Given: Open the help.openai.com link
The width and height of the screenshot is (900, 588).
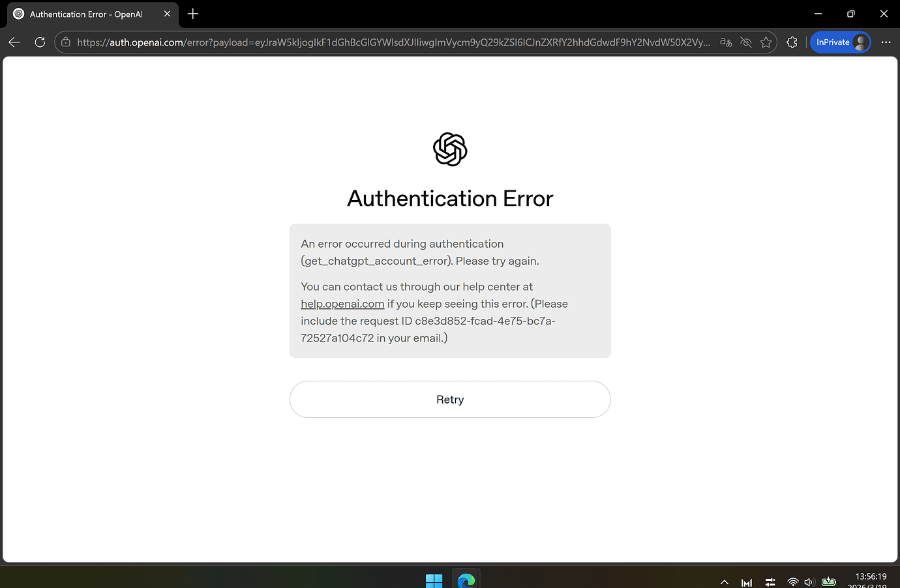Looking at the screenshot, I should 342,304.
